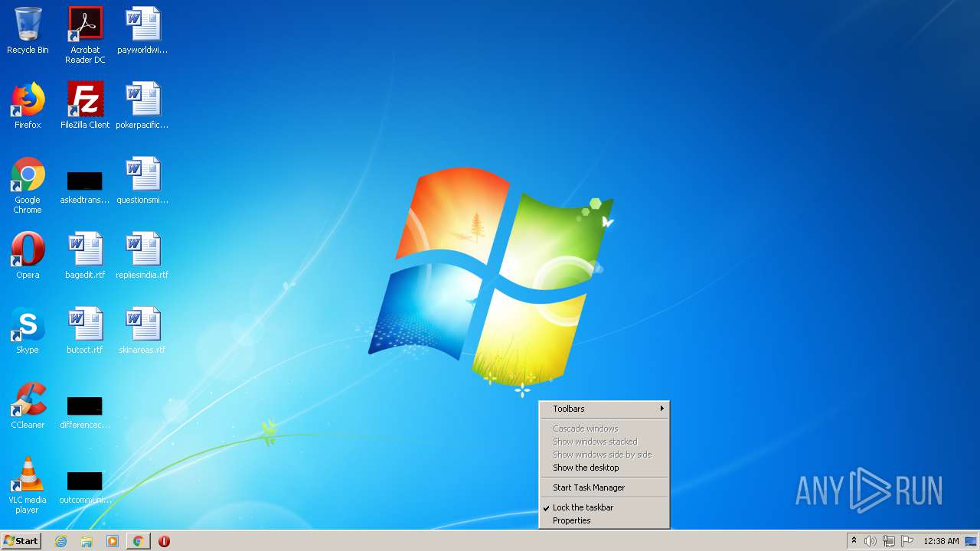Launch the CCleaner desktop shortcut
Screen dimensions: 980x551
pyautogui.click(x=28, y=406)
